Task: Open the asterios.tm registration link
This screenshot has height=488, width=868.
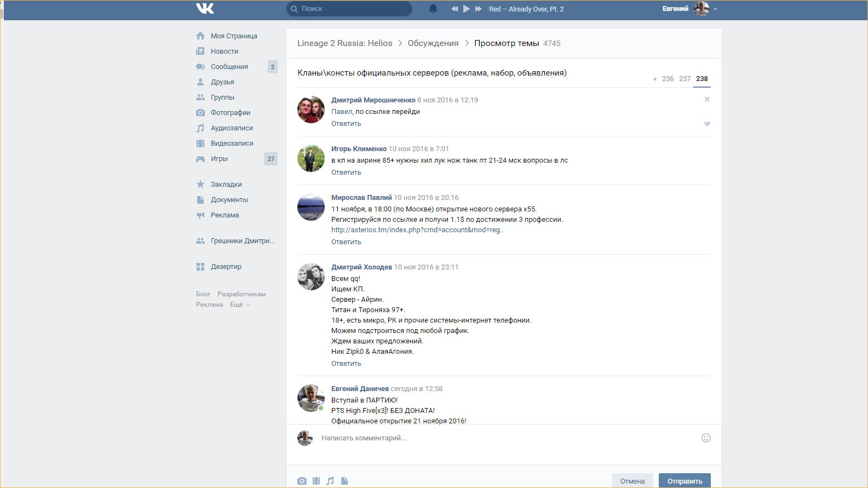Action: click(417, 230)
